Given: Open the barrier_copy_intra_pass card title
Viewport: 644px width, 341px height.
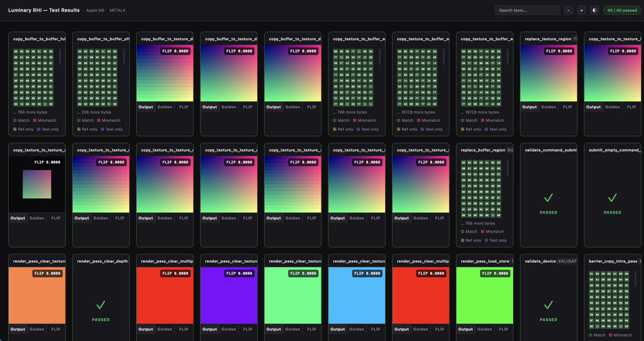Looking at the screenshot, I should [613, 261].
